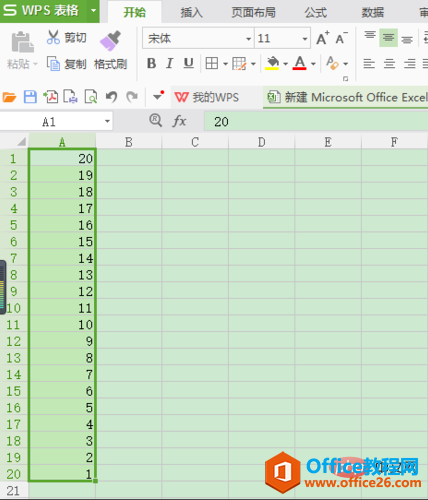The width and height of the screenshot is (428, 500).
Task: Increase font size with A+ icon
Action: (x=322, y=38)
